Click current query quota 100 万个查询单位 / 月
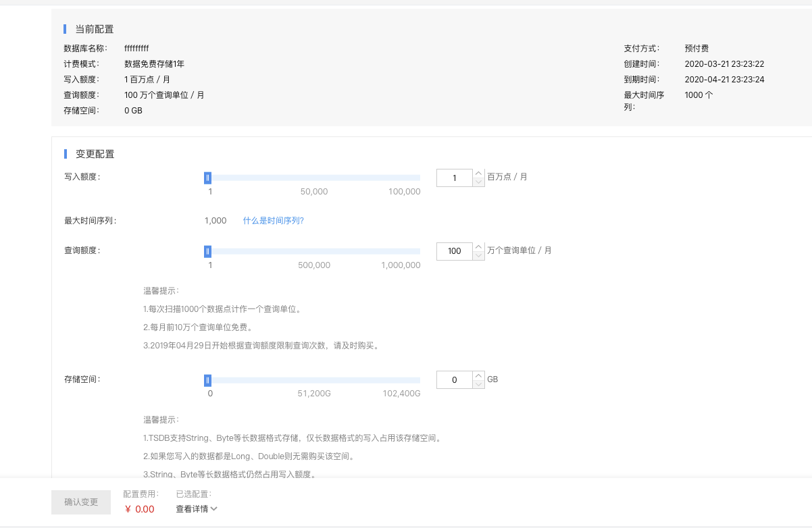 point(164,95)
